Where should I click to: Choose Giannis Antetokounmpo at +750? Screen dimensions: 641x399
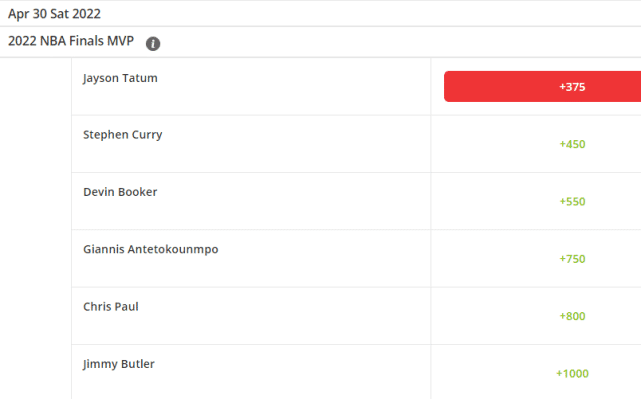[572, 259]
